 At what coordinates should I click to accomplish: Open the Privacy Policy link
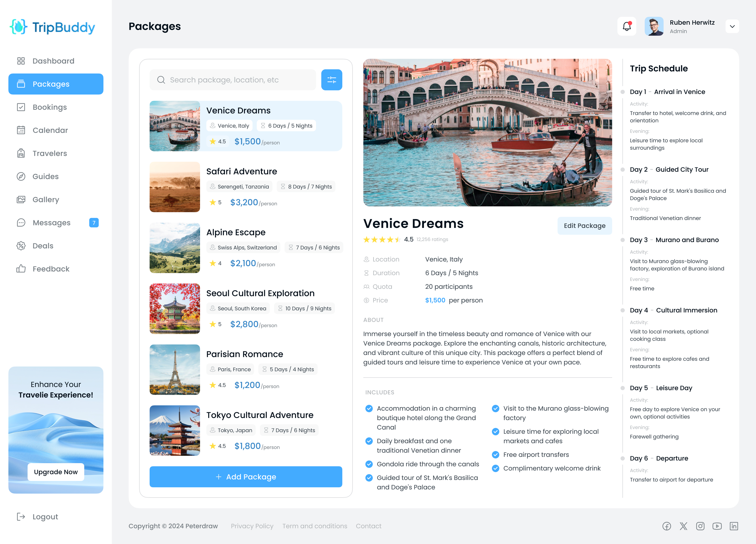[252, 526]
